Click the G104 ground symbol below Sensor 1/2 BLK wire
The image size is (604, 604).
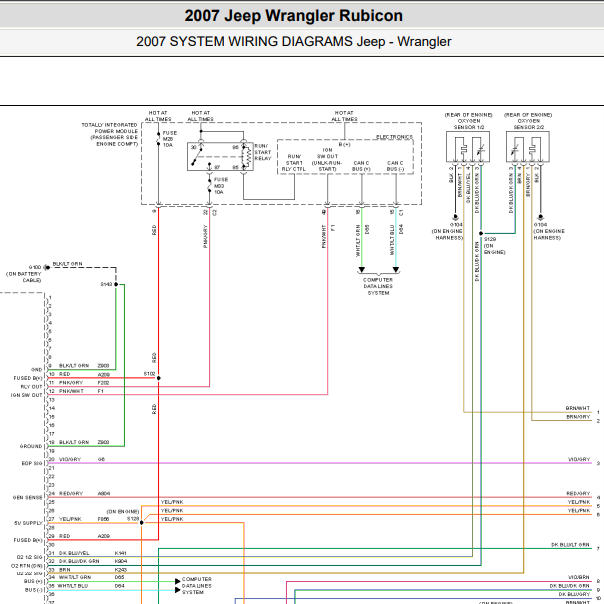455,218
